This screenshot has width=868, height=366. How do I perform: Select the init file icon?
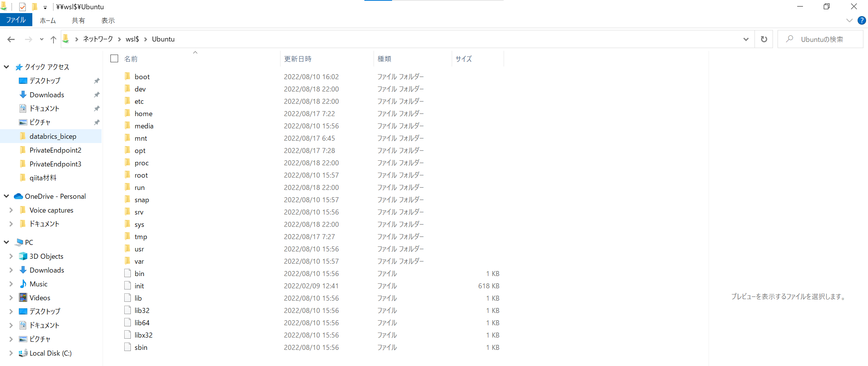[x=127, y=285]
